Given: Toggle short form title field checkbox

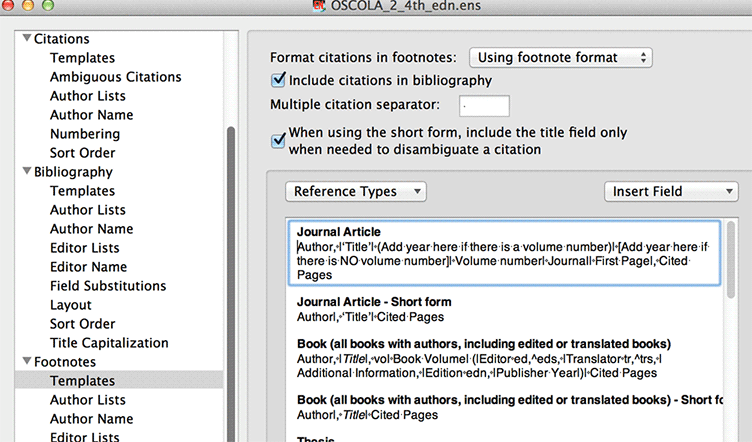Looking at the screenshot, I should click(x=279, y=141).
